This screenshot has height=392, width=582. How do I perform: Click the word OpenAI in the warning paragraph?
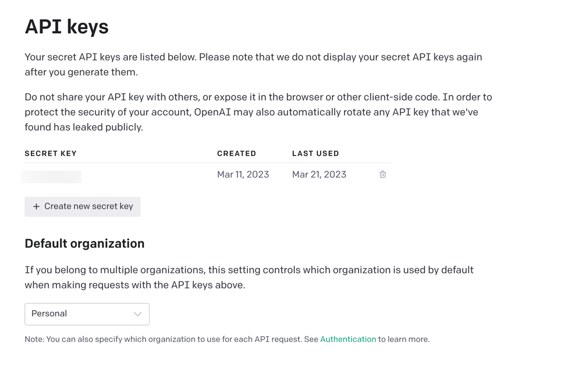pos(212,112)
